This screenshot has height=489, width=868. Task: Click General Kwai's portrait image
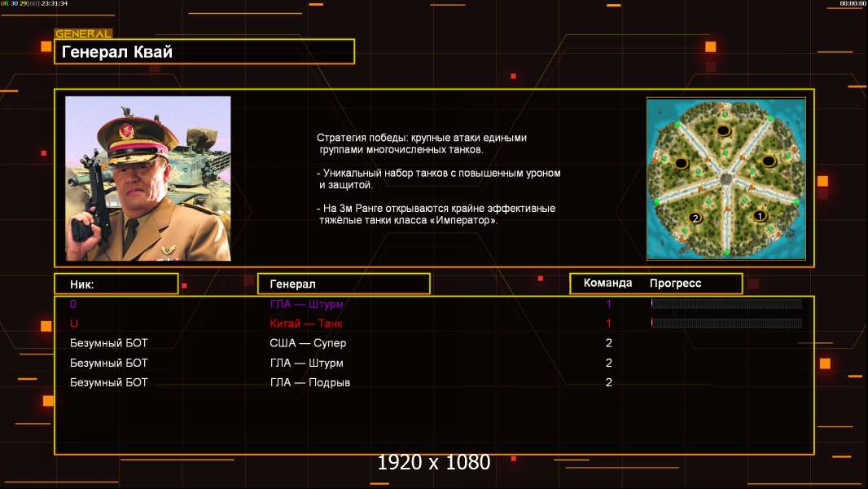click(148, 178)
